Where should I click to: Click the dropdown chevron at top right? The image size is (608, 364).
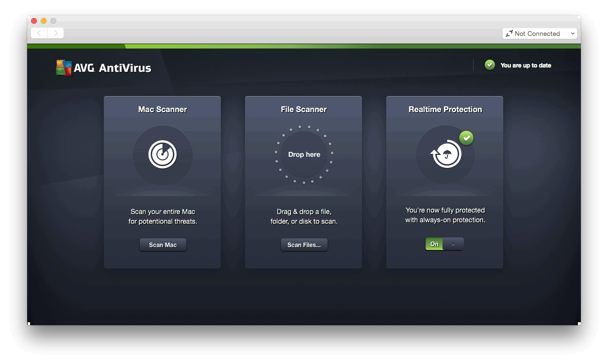click(574, 33)
